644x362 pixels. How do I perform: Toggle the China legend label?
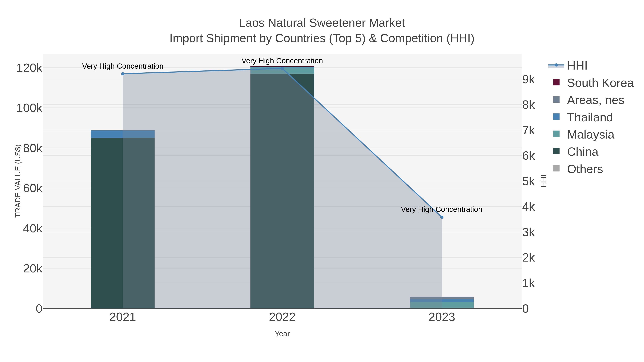pos(582,152)
